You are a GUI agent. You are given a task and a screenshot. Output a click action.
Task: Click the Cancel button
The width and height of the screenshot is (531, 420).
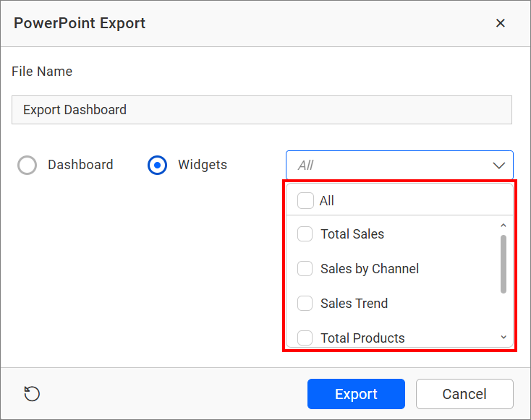pyautogui.click(x=464, y=394)
